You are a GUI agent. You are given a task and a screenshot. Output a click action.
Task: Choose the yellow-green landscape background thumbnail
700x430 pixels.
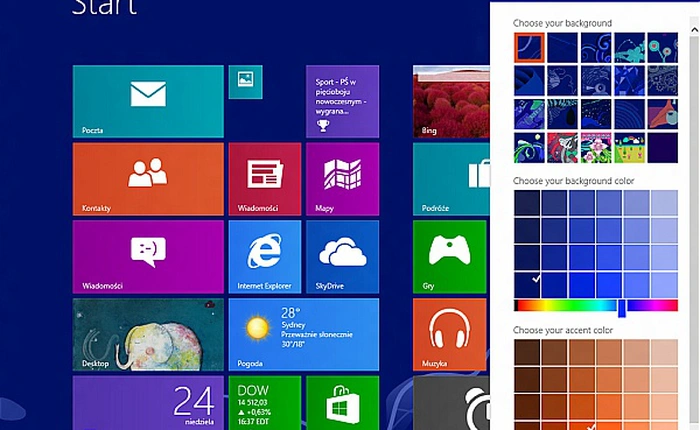629,148
